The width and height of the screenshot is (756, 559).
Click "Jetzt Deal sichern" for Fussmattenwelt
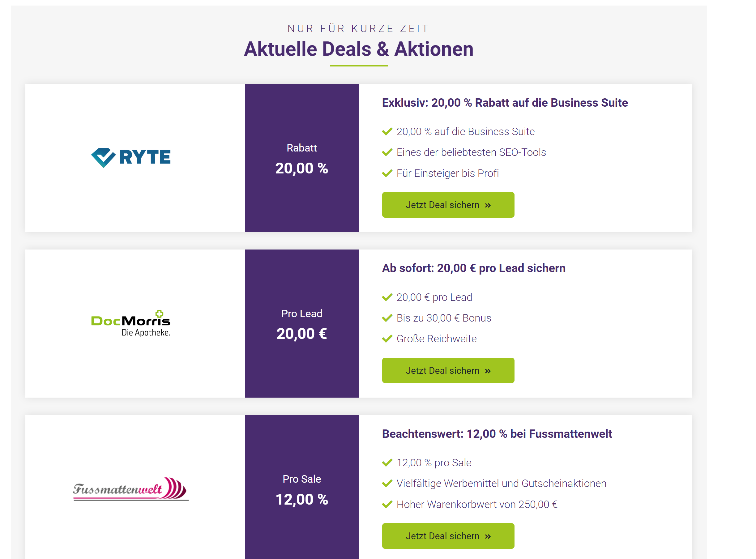click(x=448, y=536)
